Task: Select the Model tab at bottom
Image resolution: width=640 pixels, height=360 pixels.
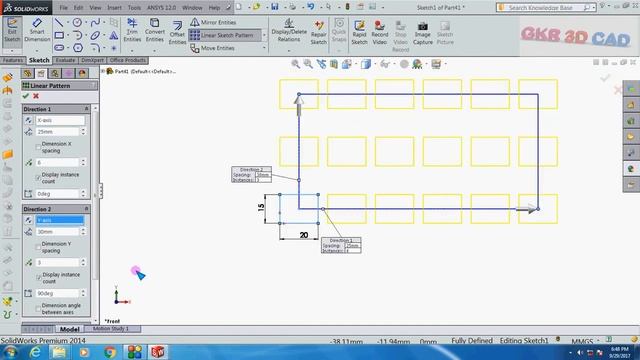Action: point(69,329)
